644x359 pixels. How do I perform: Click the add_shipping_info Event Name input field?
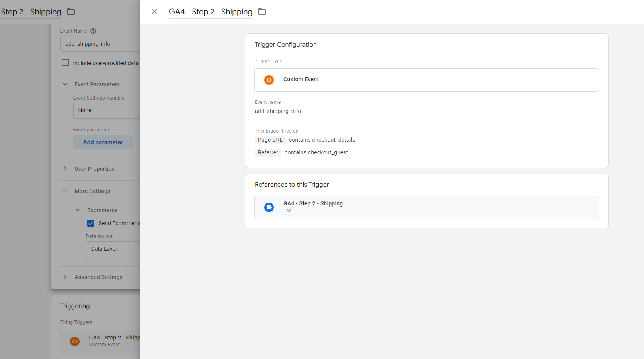pos(100,44)
